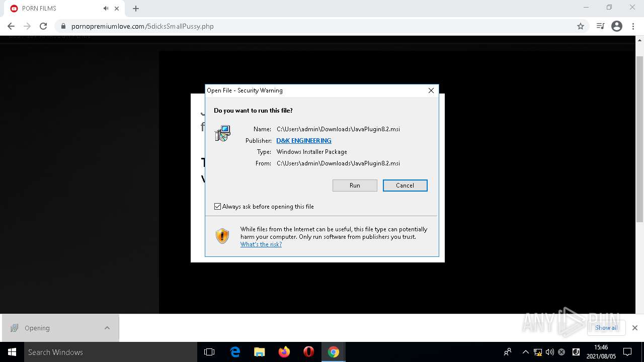644x362 pixels.
Task: Open the Chrome profile avatar menu
Action: pos(617,26)
